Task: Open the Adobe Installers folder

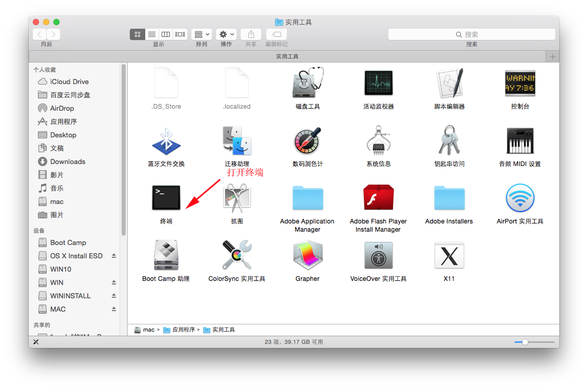Action: (449, 197)
